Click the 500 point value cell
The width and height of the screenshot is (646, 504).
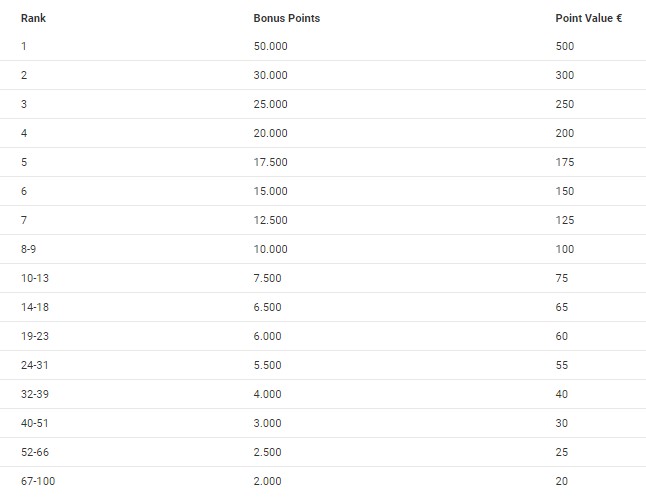(x=565, y=46)
